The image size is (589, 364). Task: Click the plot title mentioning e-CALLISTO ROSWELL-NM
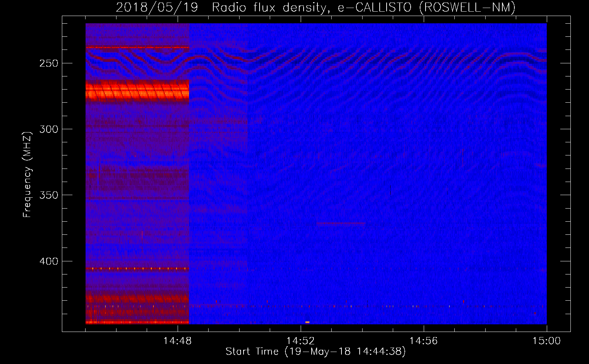coord(316,7)
